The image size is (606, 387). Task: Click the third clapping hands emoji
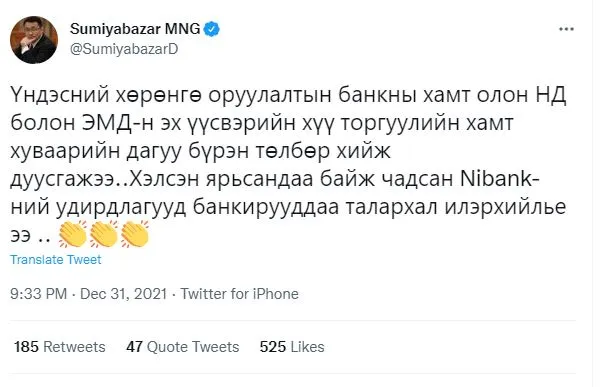(x=134, y=234)
